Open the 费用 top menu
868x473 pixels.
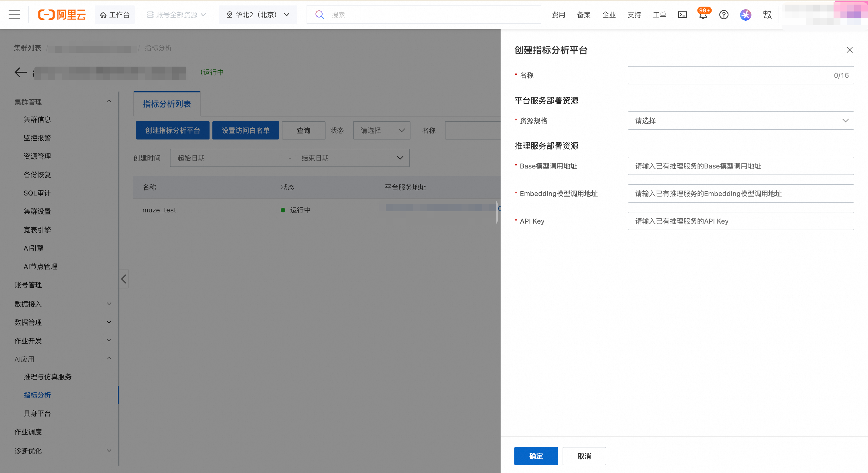[x=558, y=14]
